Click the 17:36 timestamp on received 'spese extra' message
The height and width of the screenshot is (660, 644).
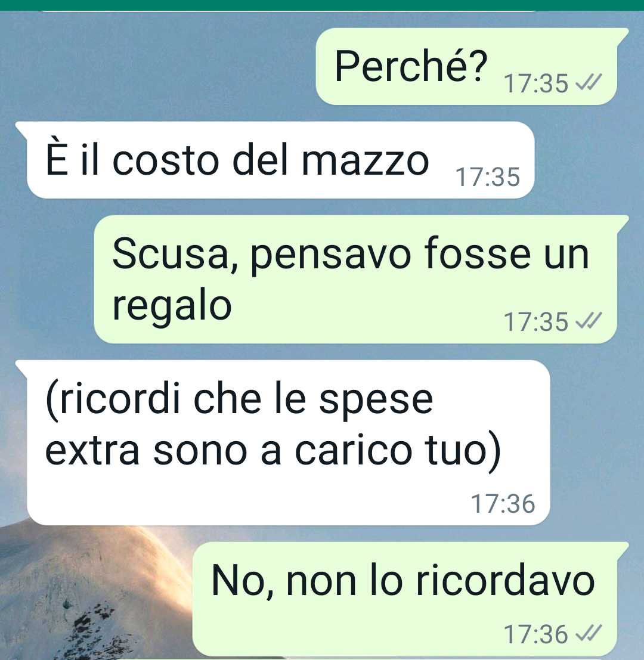503,504
